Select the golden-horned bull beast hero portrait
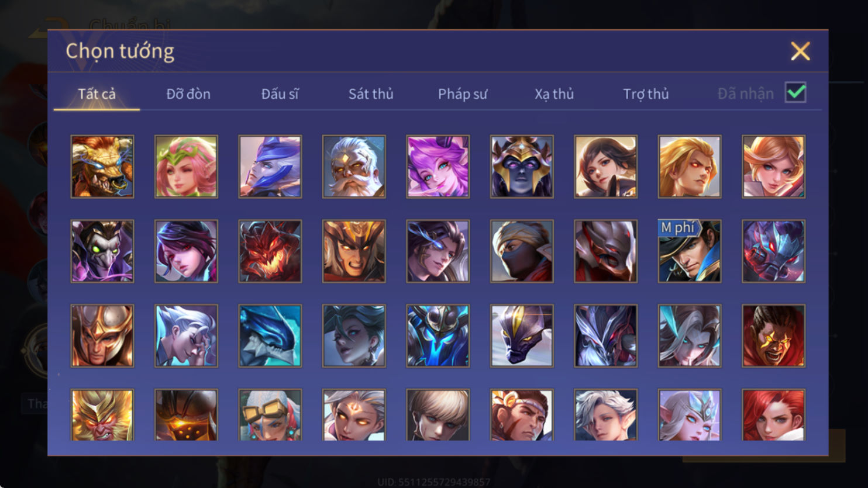 pos(102,167)
